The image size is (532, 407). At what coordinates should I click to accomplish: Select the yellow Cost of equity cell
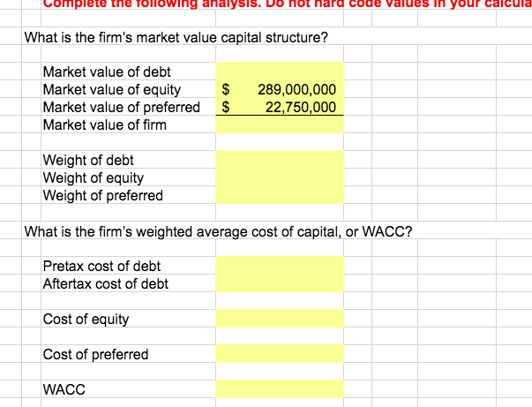pos(280,319)
